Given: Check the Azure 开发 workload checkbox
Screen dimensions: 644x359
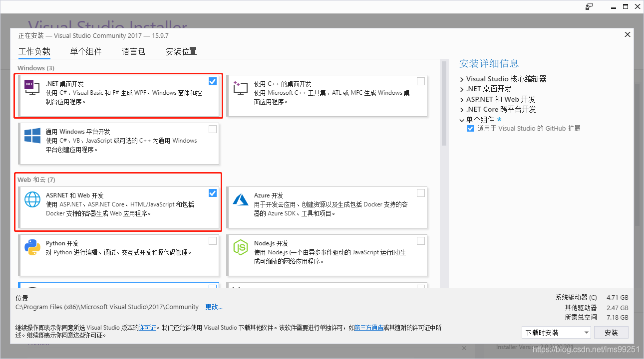Looking at the screenshot, I should coord(421,193).
